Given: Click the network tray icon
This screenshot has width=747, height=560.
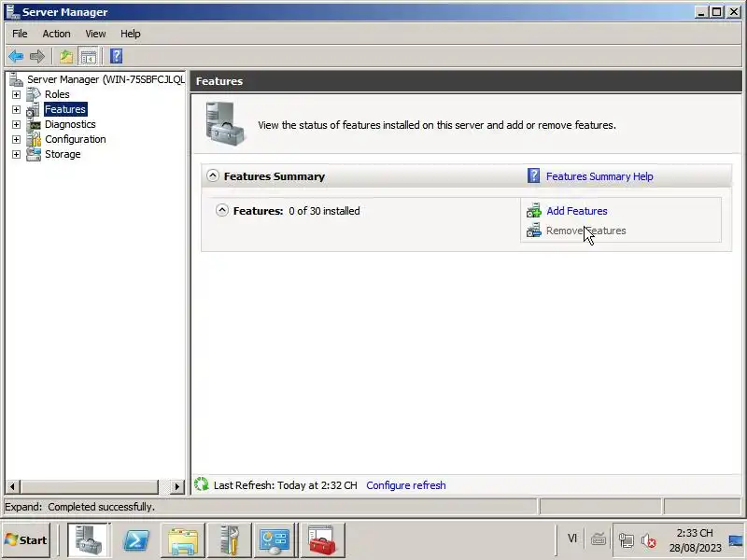Looking at the screenshot, I should 626,540.
